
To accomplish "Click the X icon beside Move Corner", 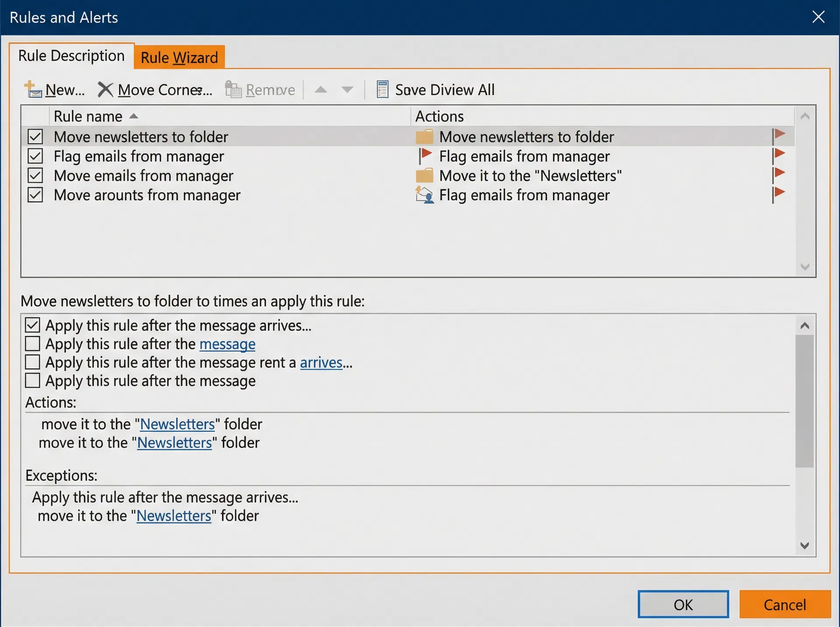I will [105, 90].
